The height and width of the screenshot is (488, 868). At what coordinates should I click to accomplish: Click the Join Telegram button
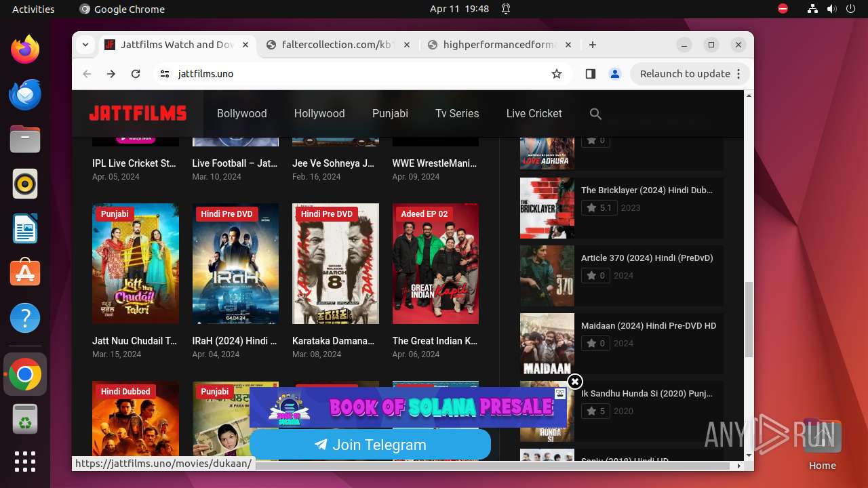pyautogui.click(x=370, y=445)
